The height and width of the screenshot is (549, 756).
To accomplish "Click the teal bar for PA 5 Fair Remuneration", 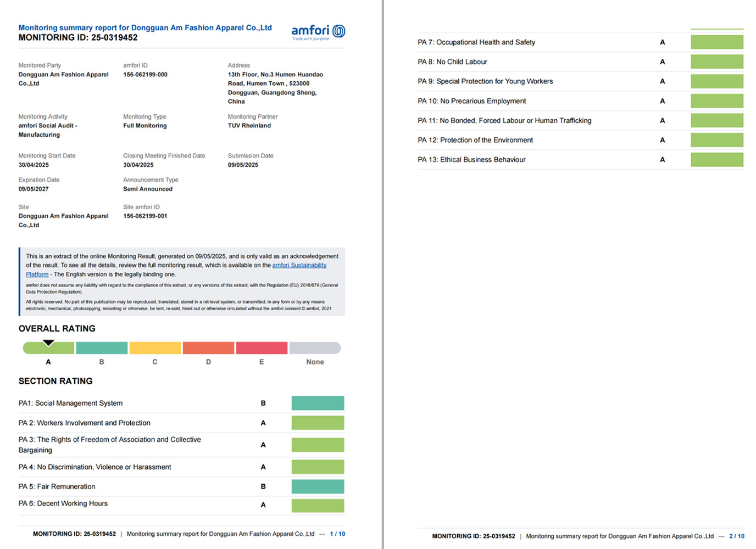I will coord(318,486).
